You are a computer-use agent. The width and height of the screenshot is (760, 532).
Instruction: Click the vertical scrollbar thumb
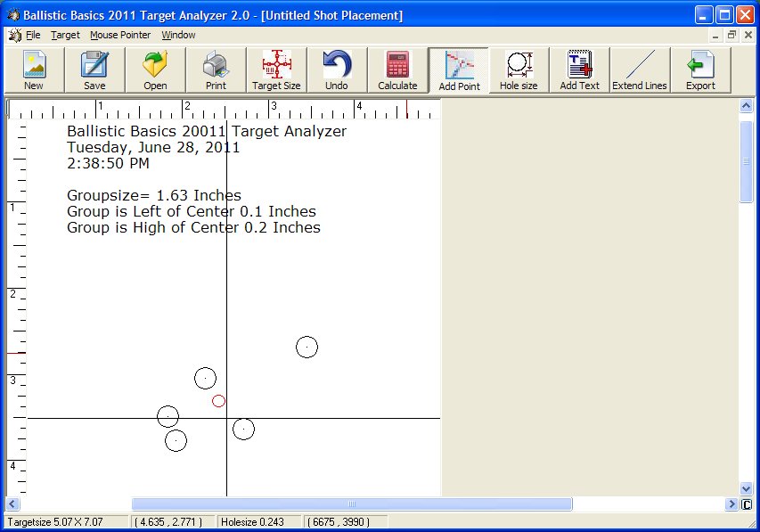pyautogui.click(x=746, y=161)
